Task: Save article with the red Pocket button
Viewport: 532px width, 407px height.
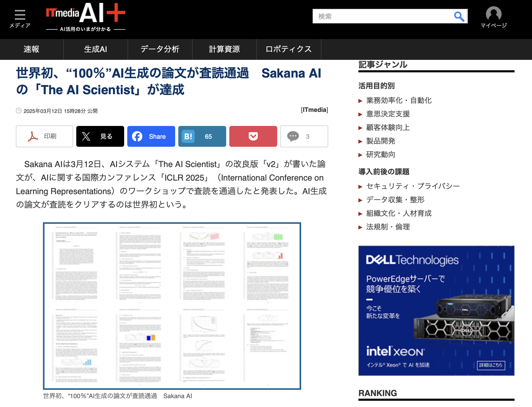Action: coord(253,136)
